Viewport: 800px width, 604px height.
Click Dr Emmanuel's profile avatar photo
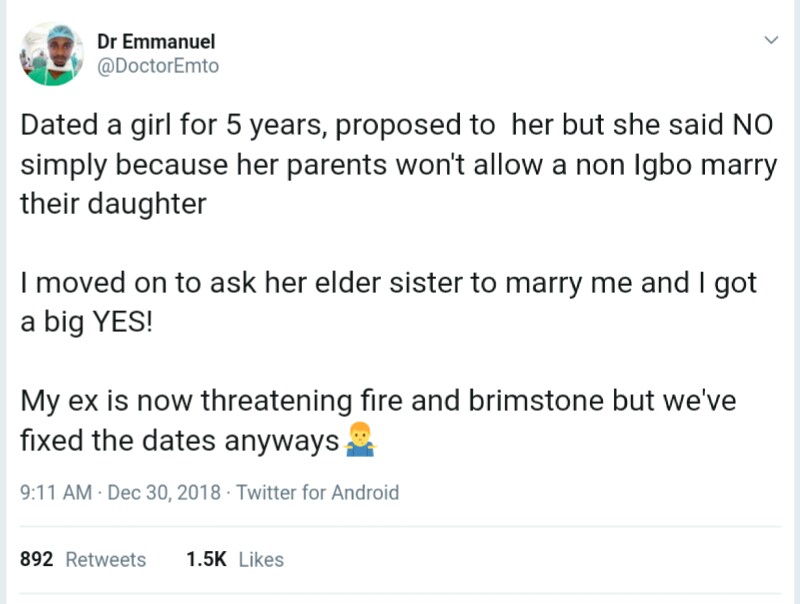(51, 54)
